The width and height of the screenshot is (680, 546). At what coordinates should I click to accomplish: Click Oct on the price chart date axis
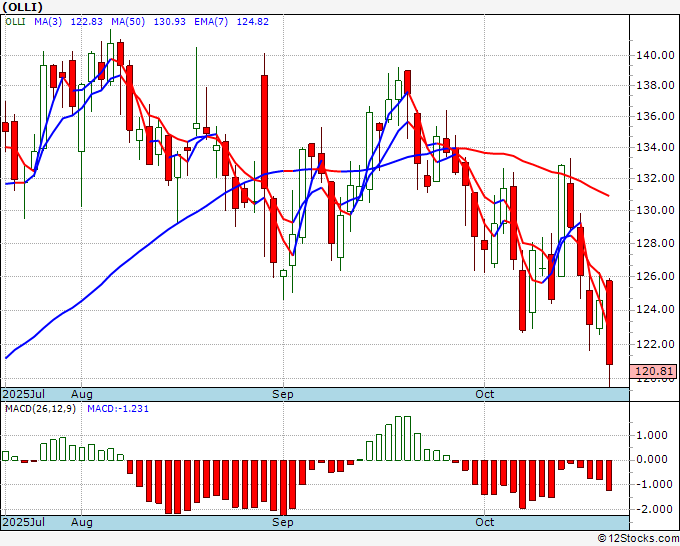484,394
